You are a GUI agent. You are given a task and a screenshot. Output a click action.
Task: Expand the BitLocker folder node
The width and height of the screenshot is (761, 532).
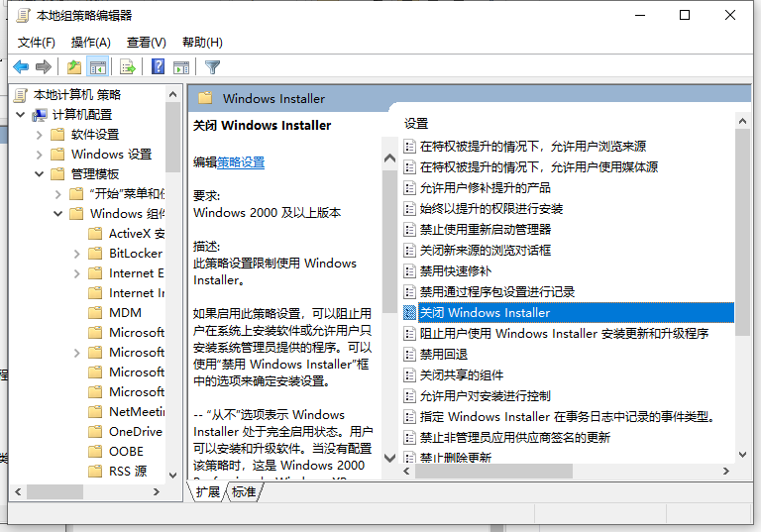coord(77,254)
